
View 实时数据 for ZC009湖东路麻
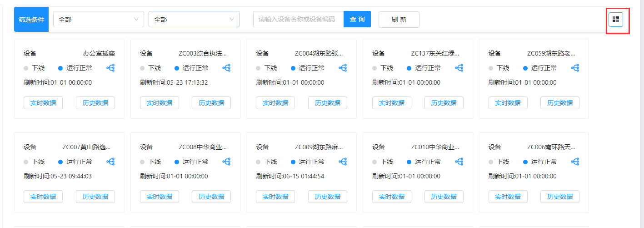(275, 197)
